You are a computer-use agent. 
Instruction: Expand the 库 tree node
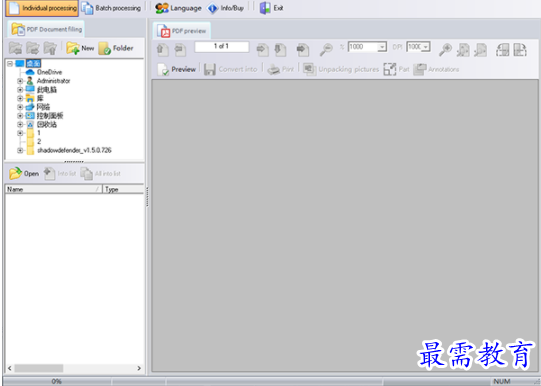click(x=20, y=98)
